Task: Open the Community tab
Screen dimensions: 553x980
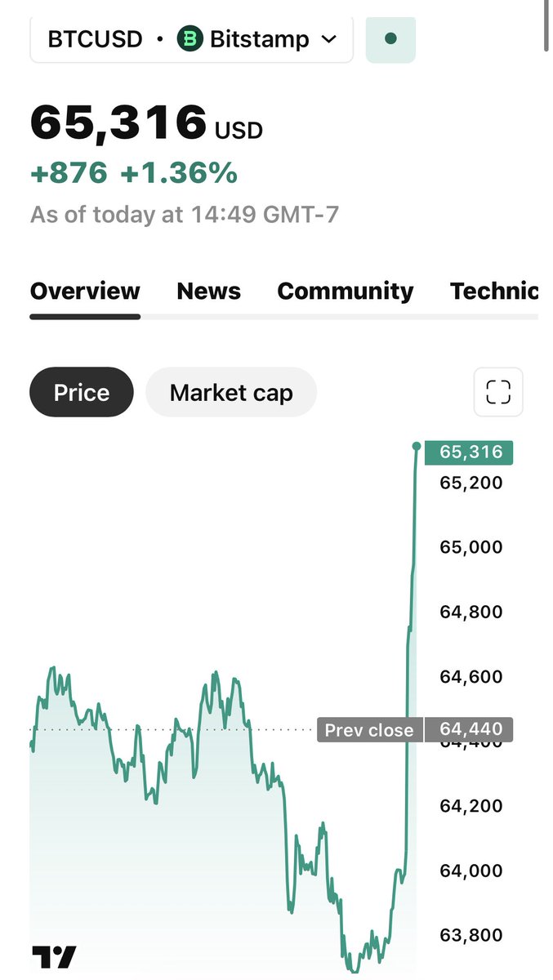Action: pos(346,292)
